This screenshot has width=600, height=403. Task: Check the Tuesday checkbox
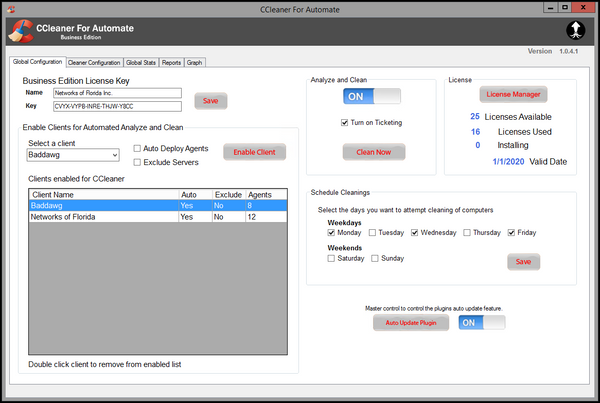(x=372, y=233)
